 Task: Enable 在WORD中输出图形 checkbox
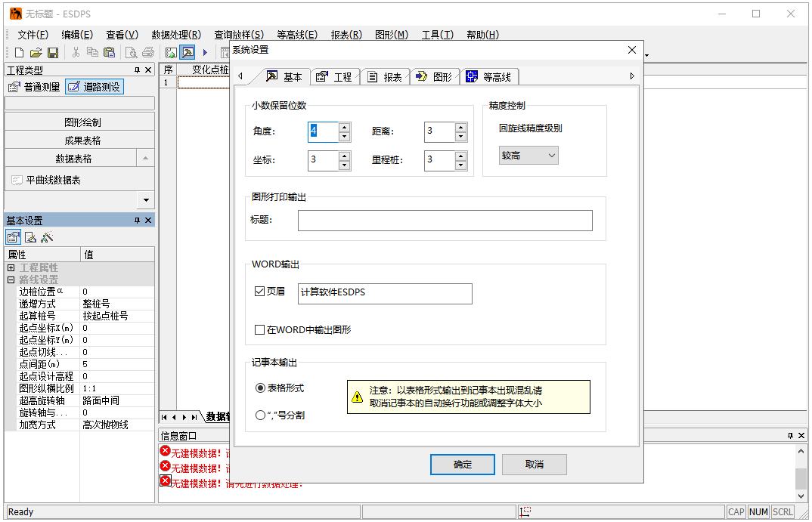coord(260,330)
